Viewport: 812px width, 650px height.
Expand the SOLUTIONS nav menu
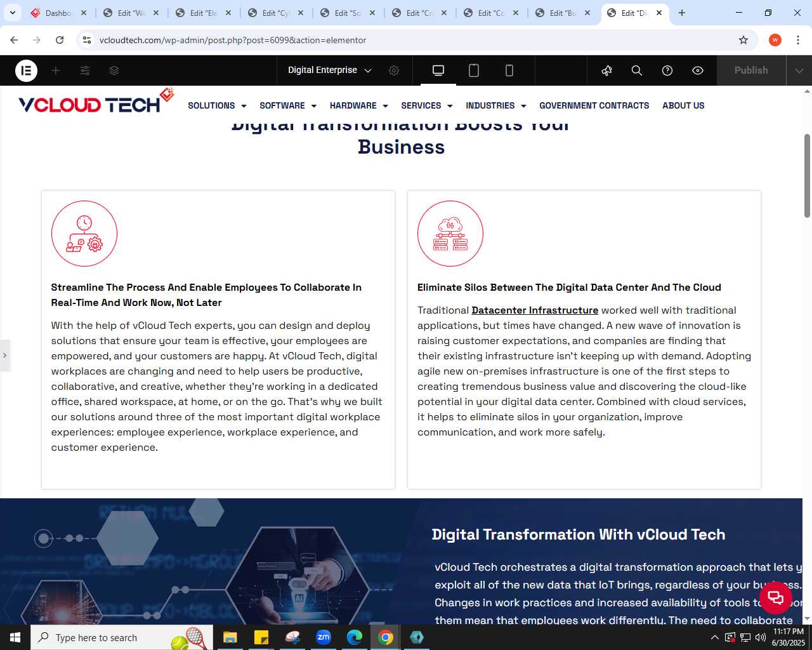pos(217,105)
